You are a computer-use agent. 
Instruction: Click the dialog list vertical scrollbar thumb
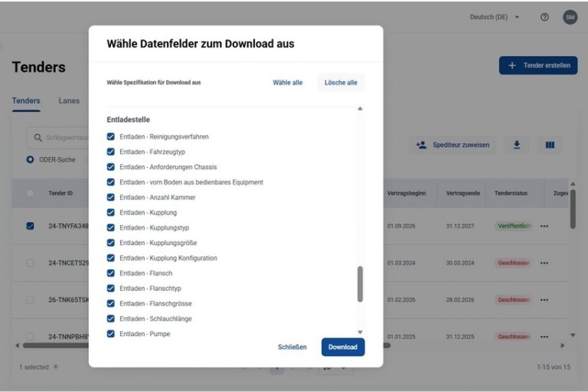coord(360,284)
